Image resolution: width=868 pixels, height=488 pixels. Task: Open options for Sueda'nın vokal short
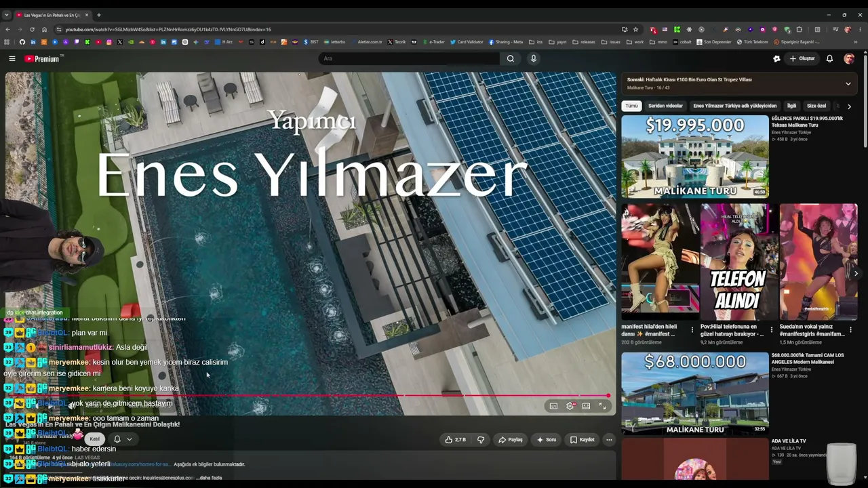pos(850,330)
